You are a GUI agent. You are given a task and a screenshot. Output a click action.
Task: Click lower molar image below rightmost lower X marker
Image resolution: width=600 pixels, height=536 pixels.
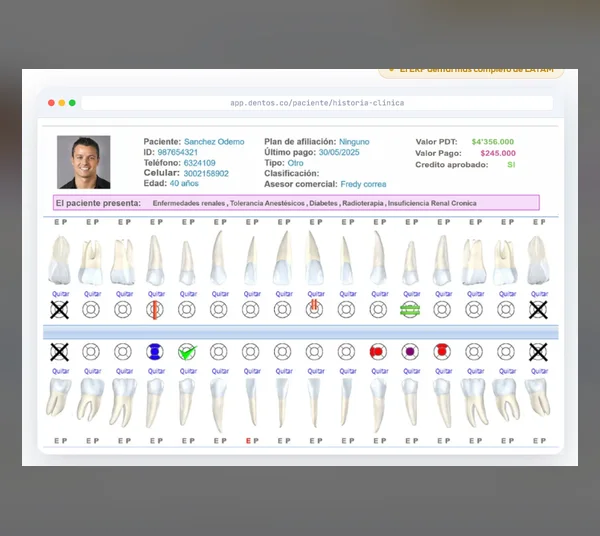coord(538,398)
